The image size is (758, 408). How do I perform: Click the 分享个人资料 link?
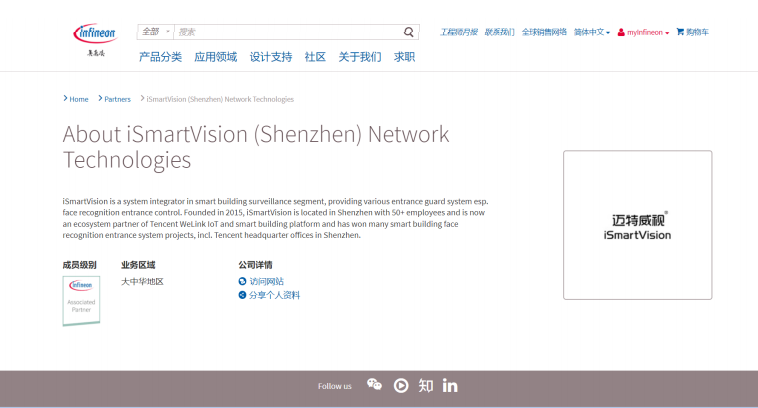(x=273, y=295)
